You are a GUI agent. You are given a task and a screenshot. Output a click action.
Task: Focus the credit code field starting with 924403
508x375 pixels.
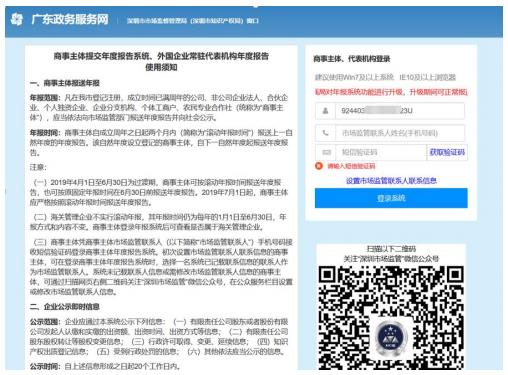point(390,111)
